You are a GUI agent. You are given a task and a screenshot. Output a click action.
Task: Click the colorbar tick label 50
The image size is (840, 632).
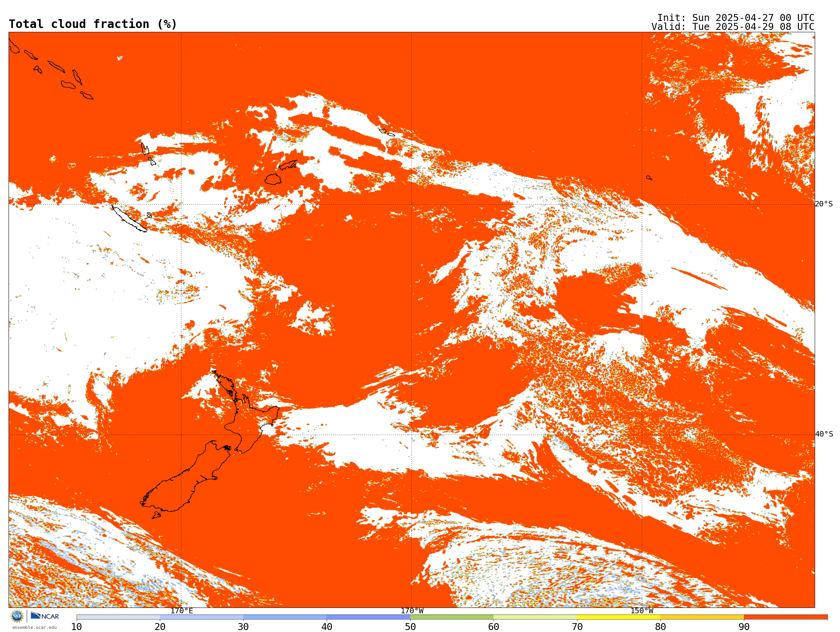click(410, 627)
